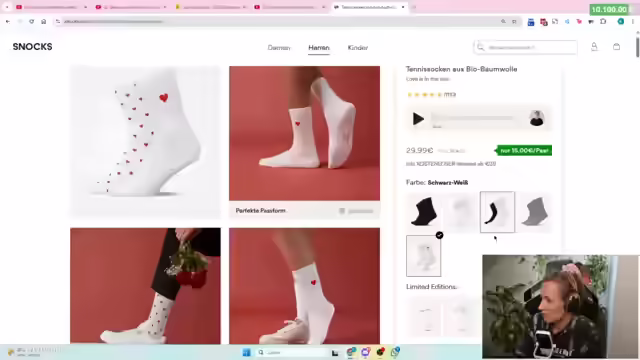This screenshot has width=640, height=360.
Task: Open the Kinder menu
Action: click(358, 48)
